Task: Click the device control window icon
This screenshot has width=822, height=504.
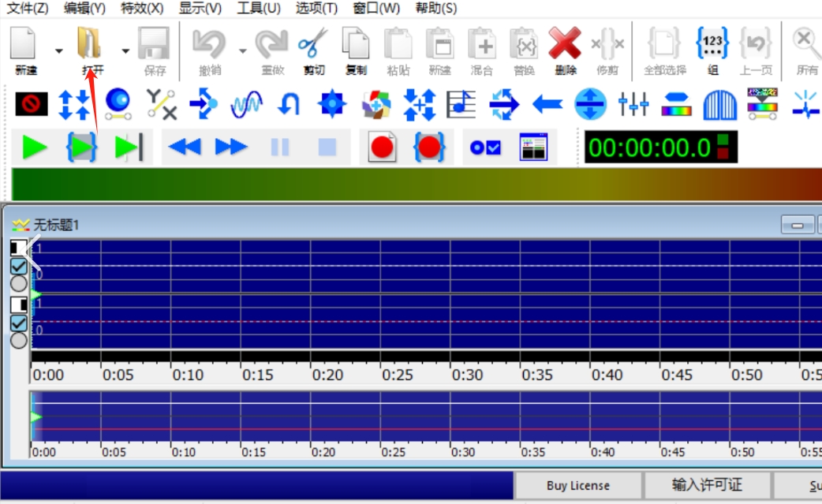Action: 534,147
